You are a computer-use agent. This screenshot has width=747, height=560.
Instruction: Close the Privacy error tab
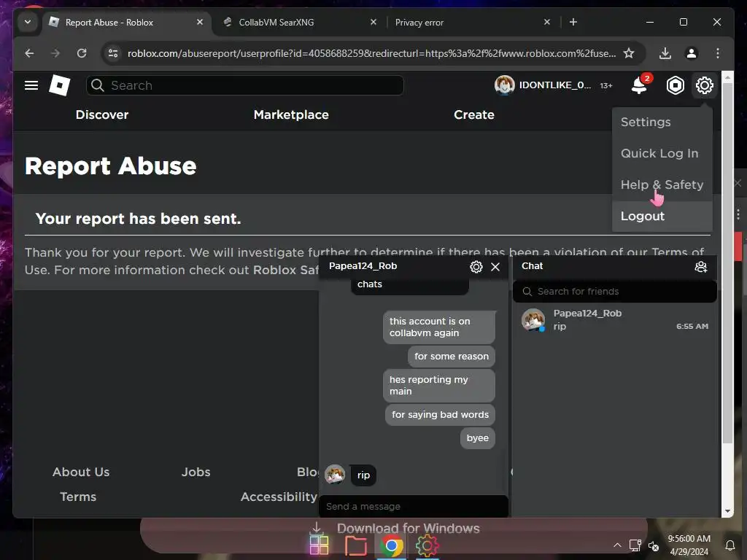[x=547, y=22]
